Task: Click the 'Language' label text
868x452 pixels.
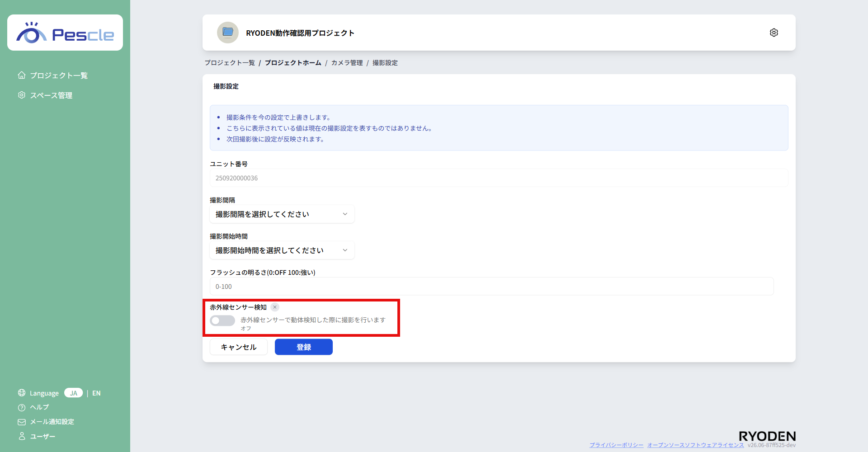Action: pyautogui.click(x=44, y=393)
